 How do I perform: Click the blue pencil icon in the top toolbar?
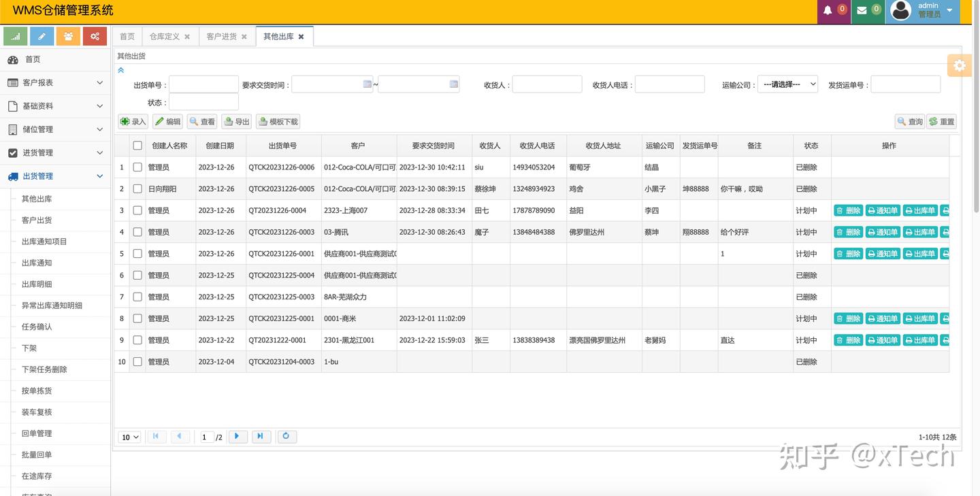pyautogui.click(x=42, y=35)
